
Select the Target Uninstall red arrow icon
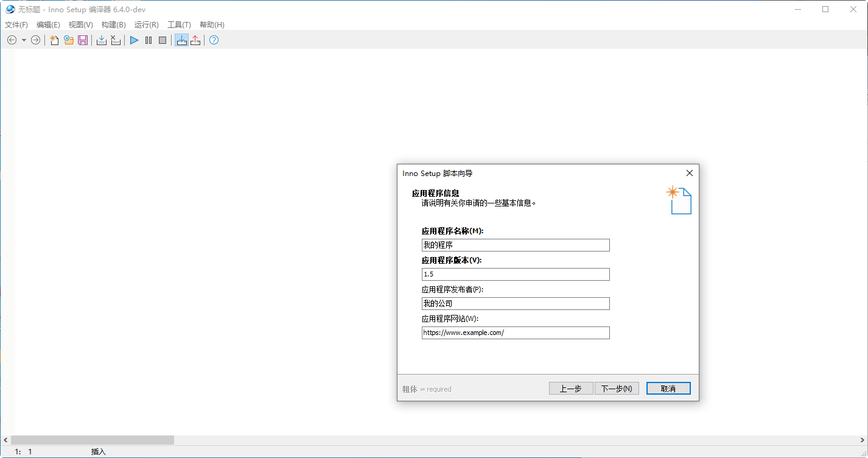tap(195, 40)
